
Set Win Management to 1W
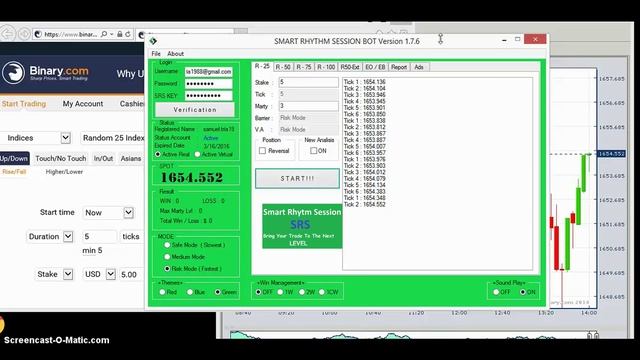pyautogui.click(x=280, y=292)
